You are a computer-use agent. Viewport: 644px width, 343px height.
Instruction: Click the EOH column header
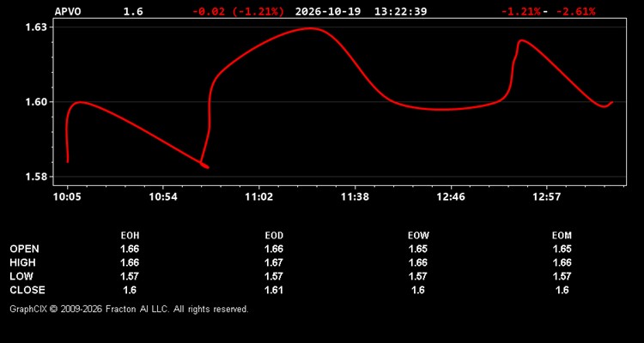tap(130, 236)
